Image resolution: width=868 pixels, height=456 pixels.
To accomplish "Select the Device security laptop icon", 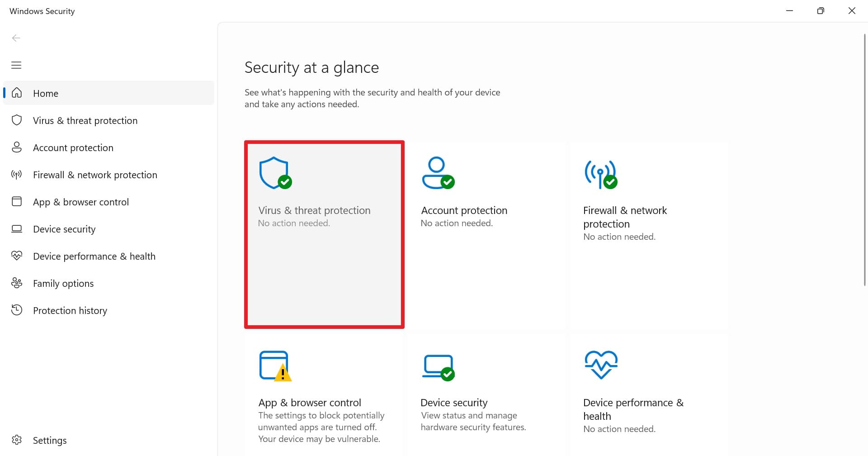I will (x=17, y=229).
